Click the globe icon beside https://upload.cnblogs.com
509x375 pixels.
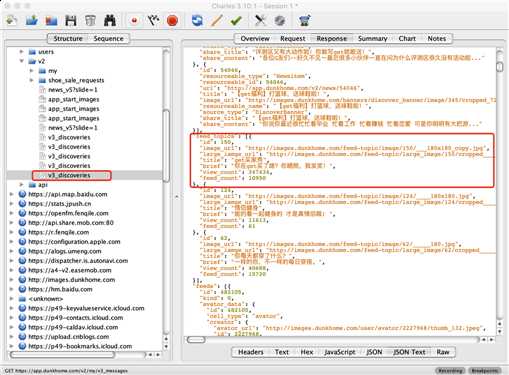tap(22, 336)
